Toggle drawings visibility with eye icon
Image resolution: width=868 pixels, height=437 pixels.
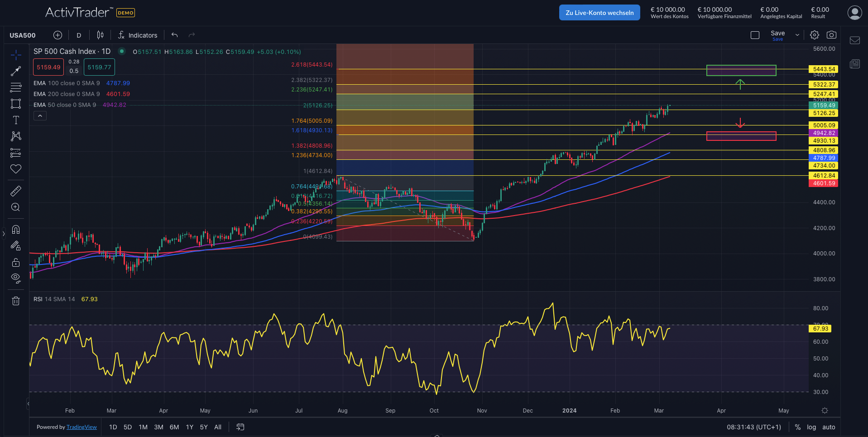tap(16, 278)
